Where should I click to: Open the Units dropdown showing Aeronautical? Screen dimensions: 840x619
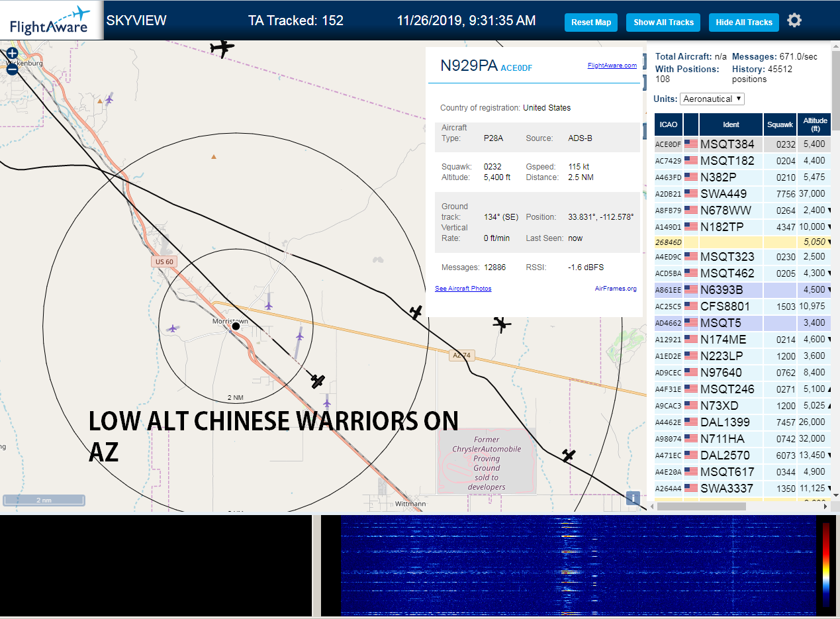(712, 99)
